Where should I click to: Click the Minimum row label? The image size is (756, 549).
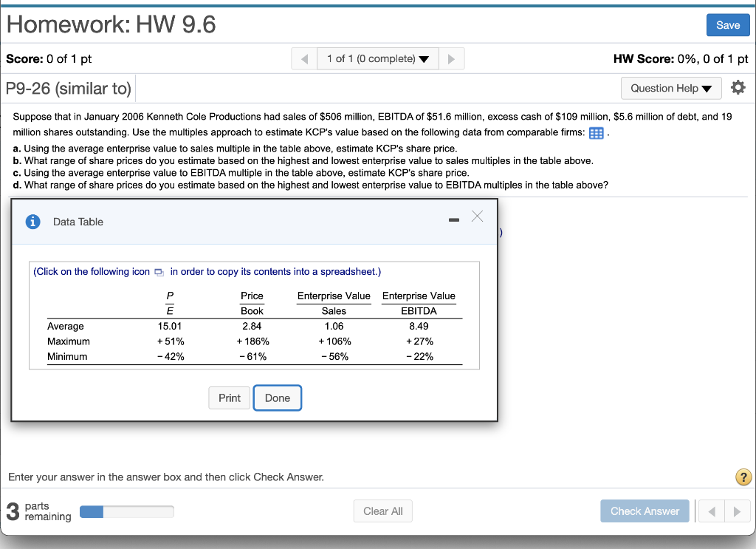(67, 356)
